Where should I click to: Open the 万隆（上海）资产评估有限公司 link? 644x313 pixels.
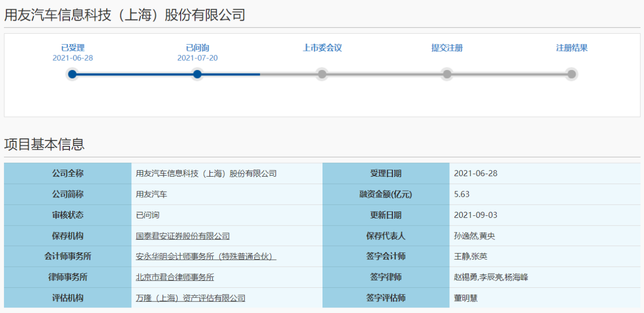[x=191, y=298]
